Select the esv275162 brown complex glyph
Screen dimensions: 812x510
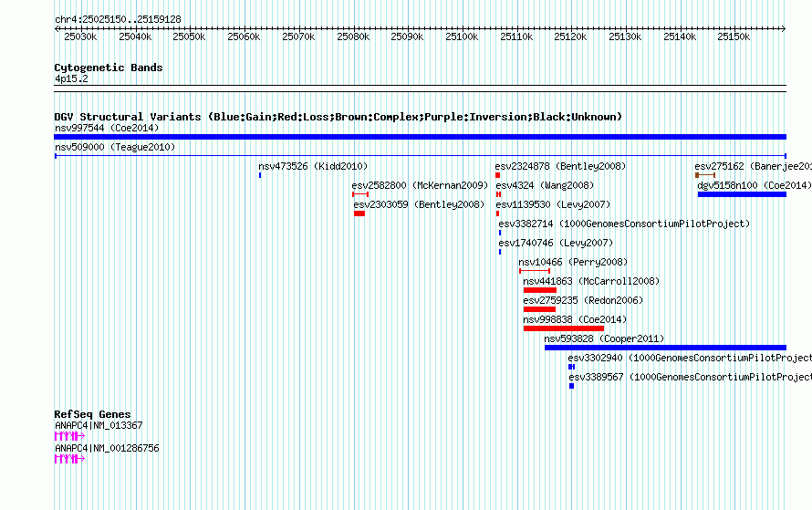(705, 175)
